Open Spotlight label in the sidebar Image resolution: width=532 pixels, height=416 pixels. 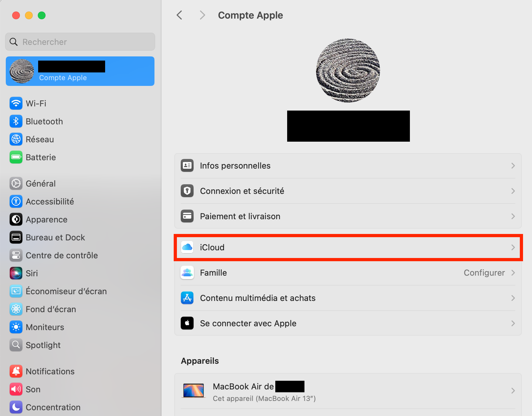click(x=43, y=345)
